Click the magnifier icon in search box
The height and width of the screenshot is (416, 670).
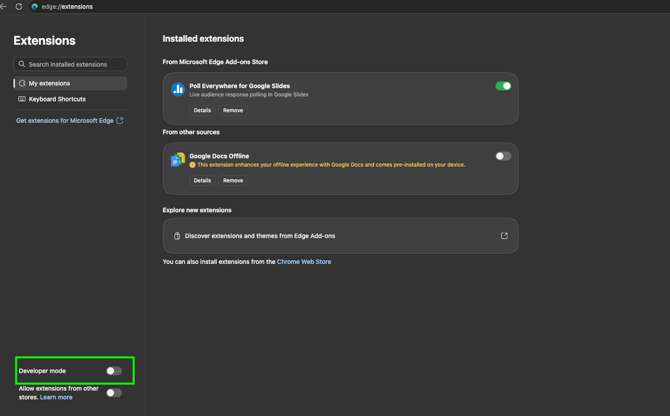coord(22,64)
